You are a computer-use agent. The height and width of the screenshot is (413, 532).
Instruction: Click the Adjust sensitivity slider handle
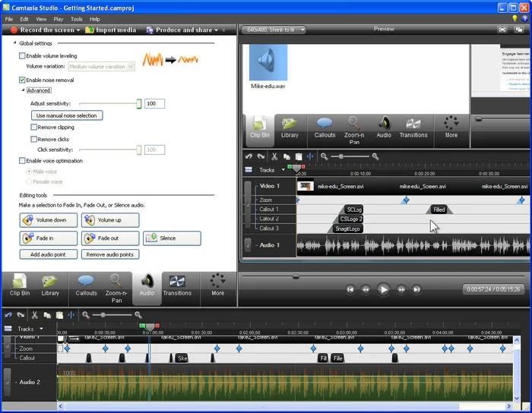139,104
